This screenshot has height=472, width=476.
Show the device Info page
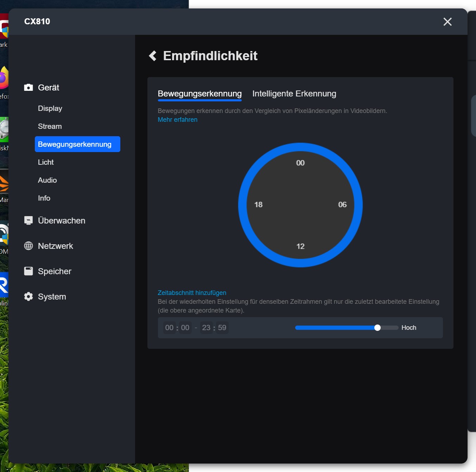[x=44, y=198]
